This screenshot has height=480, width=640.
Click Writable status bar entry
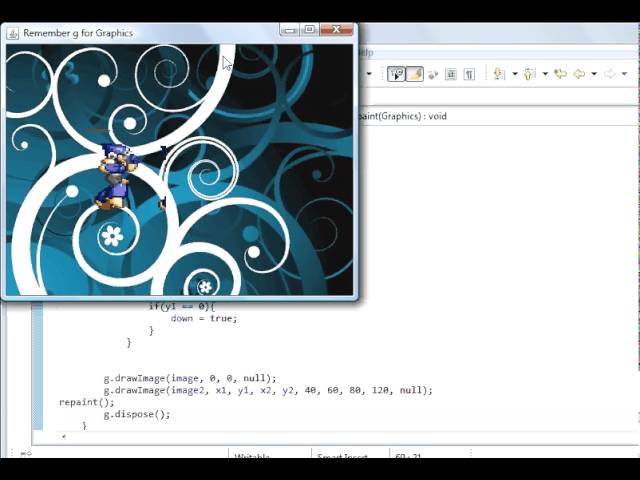252,456
